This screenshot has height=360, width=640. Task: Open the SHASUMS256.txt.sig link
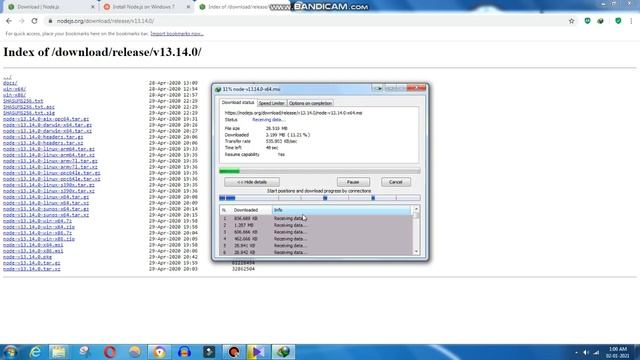(x=29, y=113)
